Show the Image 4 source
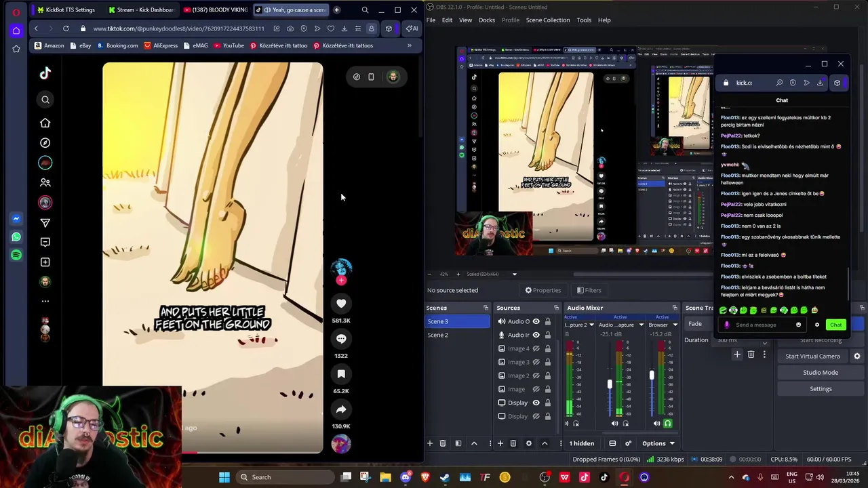The width and height of the screenshot is (868, 488). pyautogui.click(x=536, y=348)
